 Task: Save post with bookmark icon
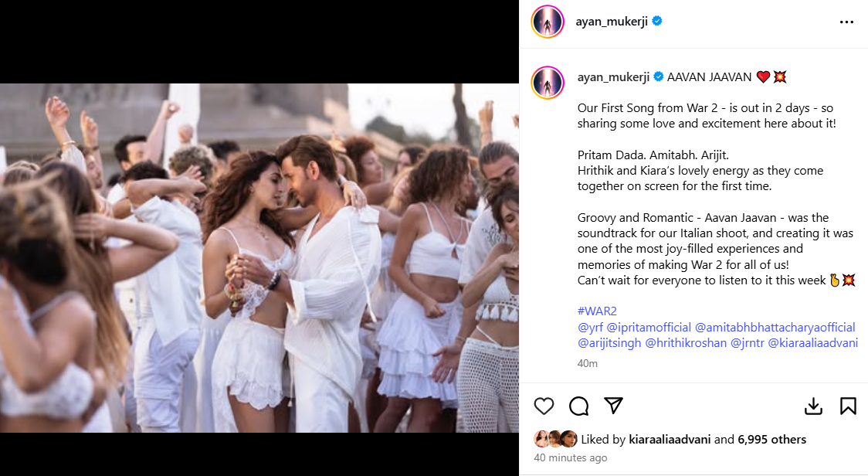847,406
